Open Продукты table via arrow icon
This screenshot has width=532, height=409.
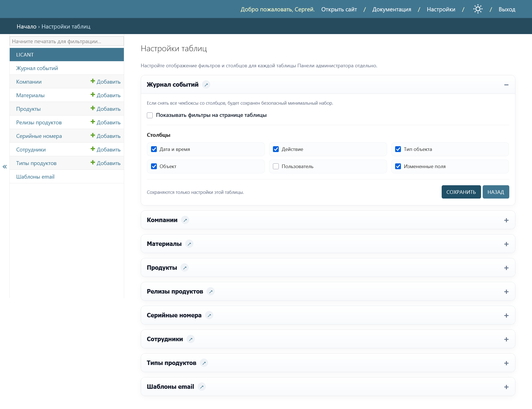[x=185, y=268]
